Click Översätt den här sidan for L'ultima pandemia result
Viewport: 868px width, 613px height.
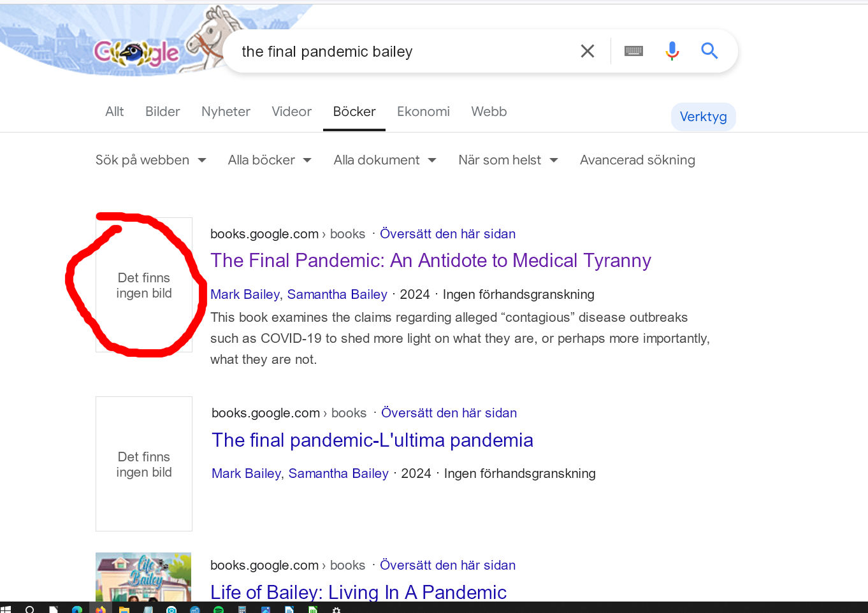449,413
